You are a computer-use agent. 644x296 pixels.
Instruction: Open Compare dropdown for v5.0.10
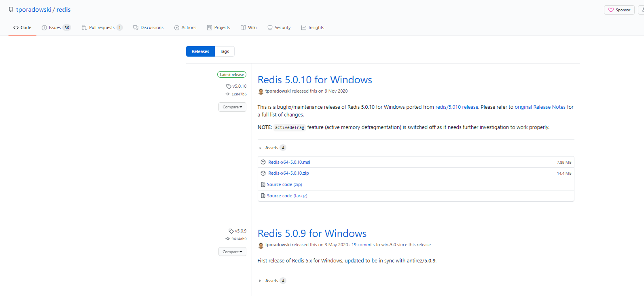tap(232, 107)
